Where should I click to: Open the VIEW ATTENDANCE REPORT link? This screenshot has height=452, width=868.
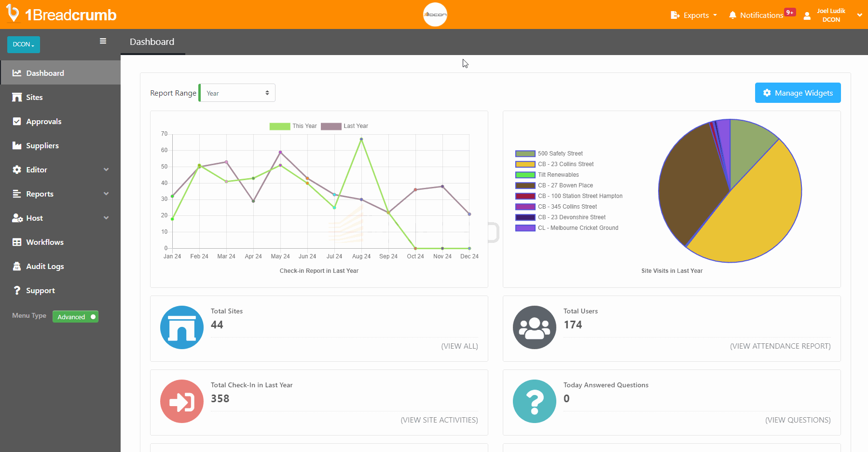[x=780, y=346]
